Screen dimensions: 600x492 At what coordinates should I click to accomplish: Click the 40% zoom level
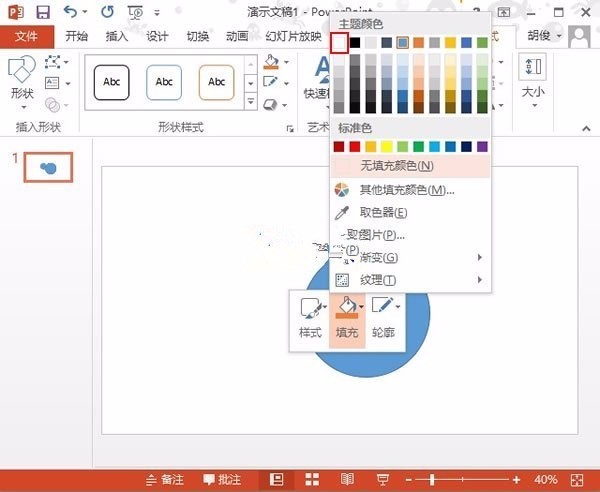[546, 479]
